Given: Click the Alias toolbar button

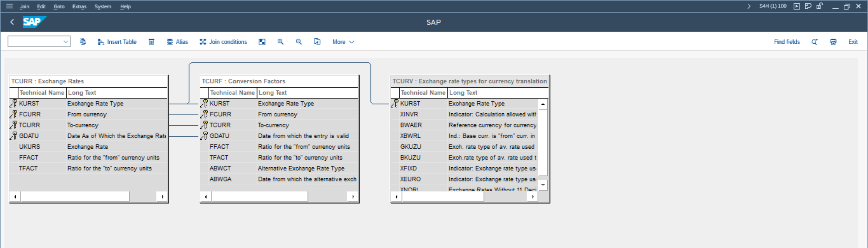Looking at the screenshot, I should coord(177,42).
